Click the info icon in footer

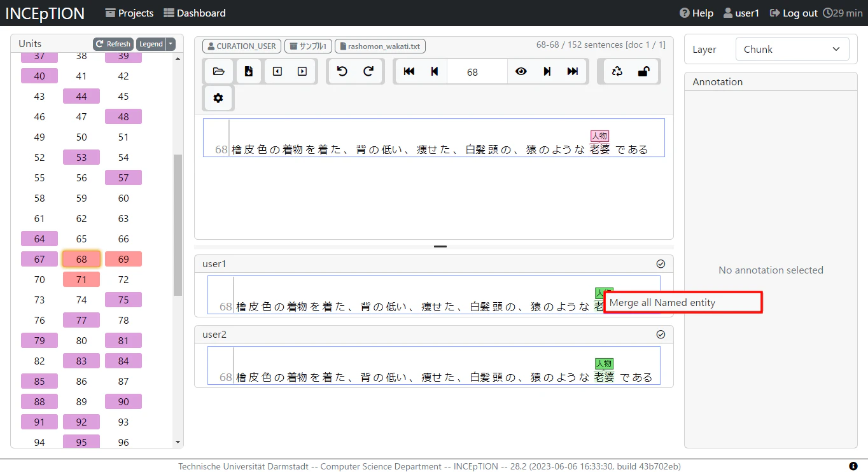[853, 466]
